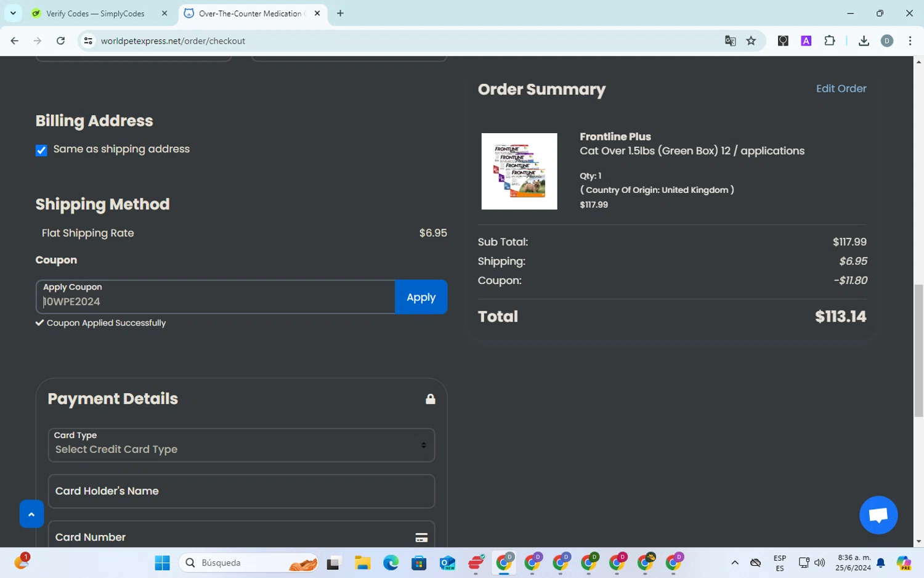
Task: Go forward in browser history
Action: coord(38,41)
